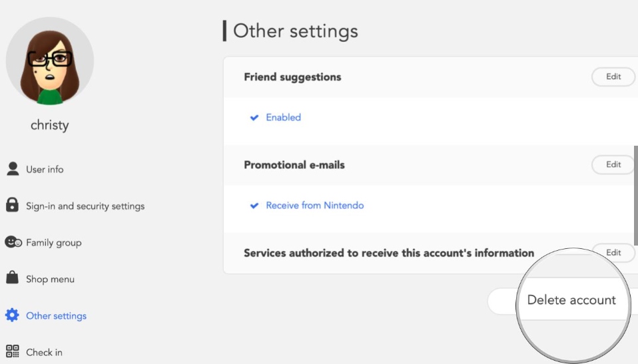This screenshot has height=364, width=638.
Task: Open Sign-in and security settings
Action: click(85, 206)
